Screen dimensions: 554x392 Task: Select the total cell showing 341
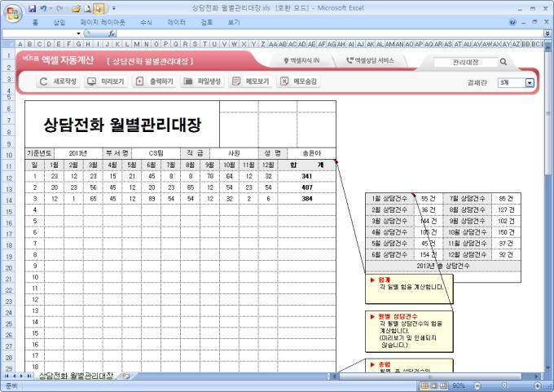[x=306, y=176]
